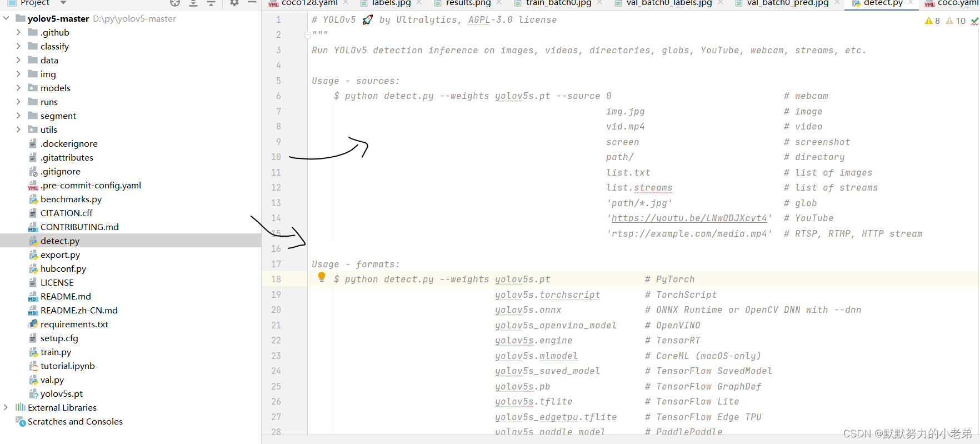
Task: Select CITATION.cff in project tree
Action: pyautogui.click(x=66, y=213)
